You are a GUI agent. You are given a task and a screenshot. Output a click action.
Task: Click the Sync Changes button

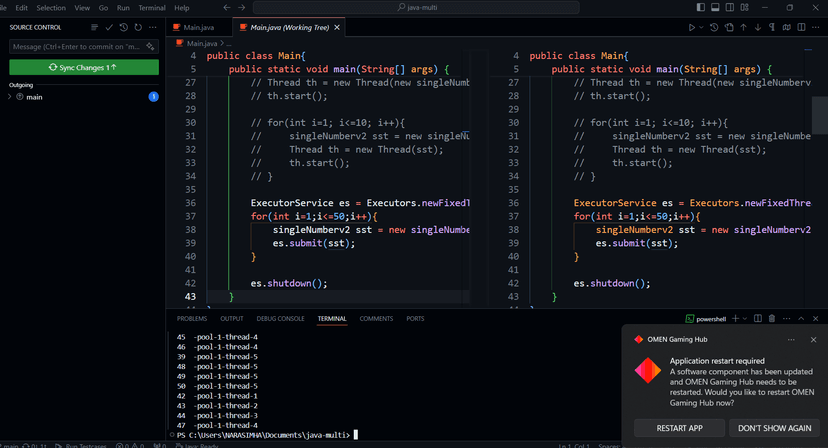(84, 67)
